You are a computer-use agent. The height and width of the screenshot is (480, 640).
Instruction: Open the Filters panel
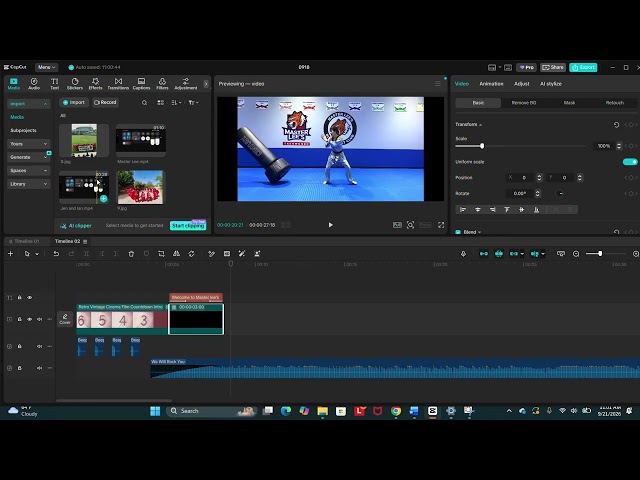[162, 84]
